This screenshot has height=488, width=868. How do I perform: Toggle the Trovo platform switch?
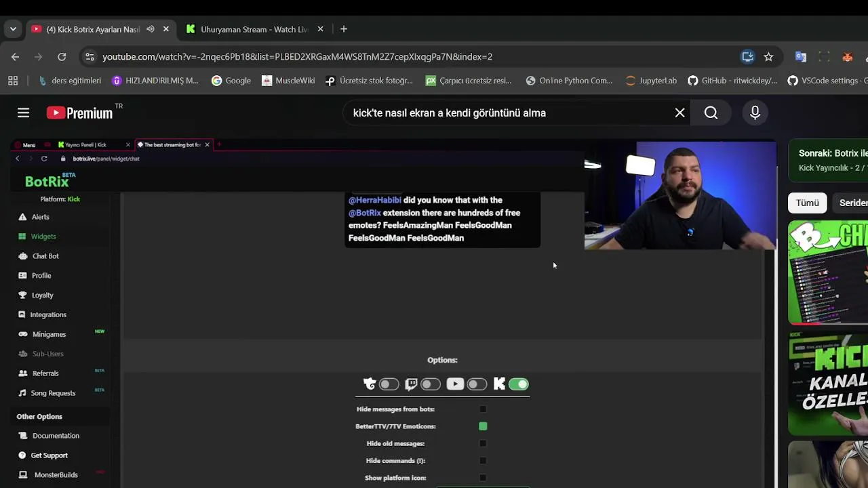[x=389, y=384]
